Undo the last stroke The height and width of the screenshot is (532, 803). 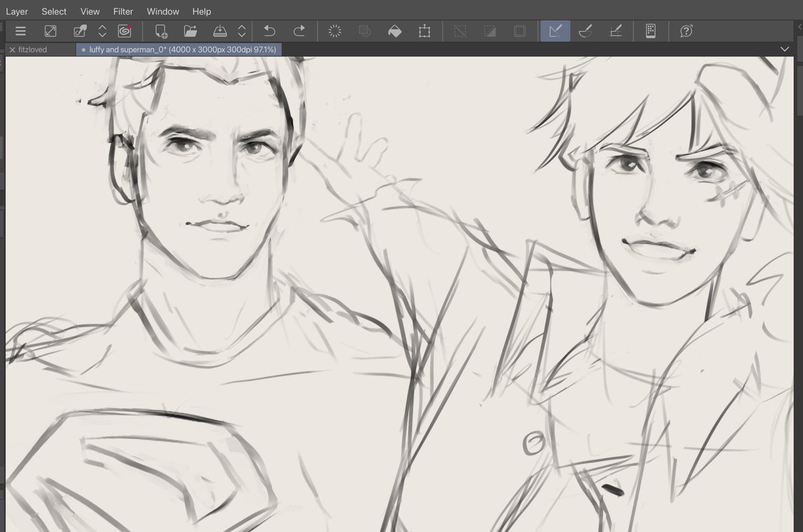[x=269, y=31]
